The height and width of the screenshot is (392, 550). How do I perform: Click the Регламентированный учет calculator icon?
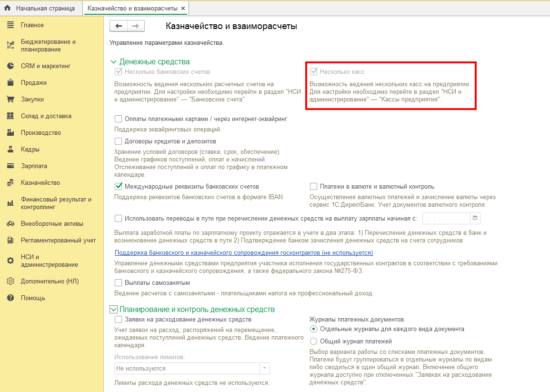coord(10,240)
